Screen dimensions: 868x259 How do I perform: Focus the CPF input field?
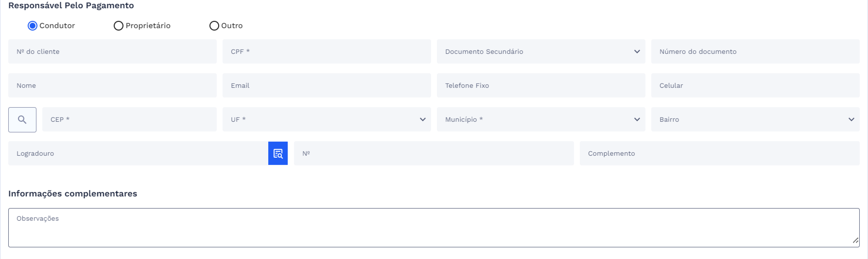[326, 51]
